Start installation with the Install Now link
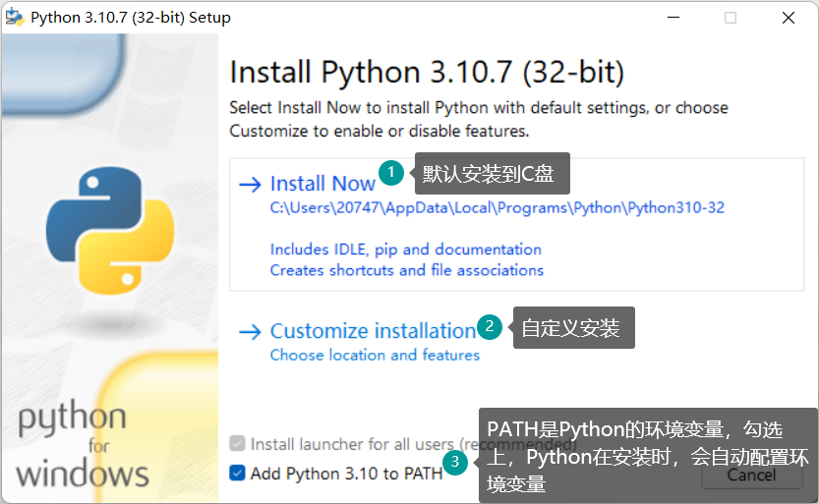The width and height of the screenshot is (819, 504). click(x=322, y=184)
